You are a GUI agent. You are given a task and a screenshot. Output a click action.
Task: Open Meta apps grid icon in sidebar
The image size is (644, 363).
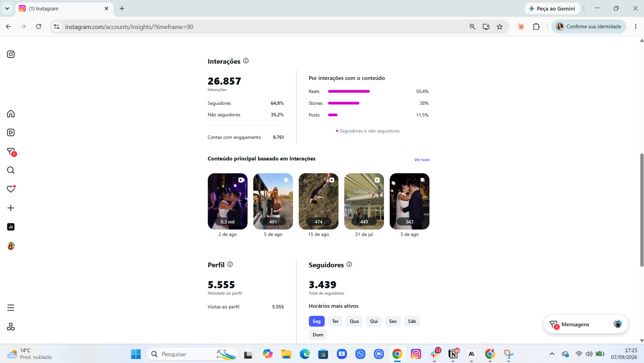[11, 327]
